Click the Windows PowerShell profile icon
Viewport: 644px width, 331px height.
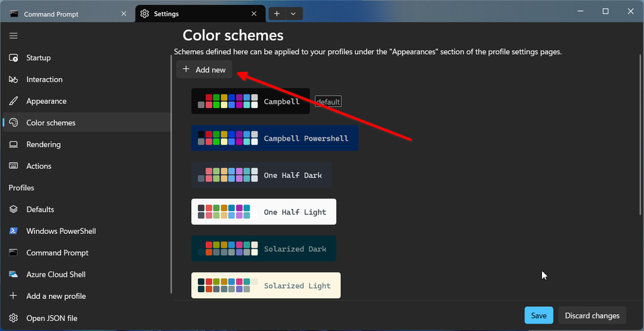pyautogui.click(x=13, y=231)
